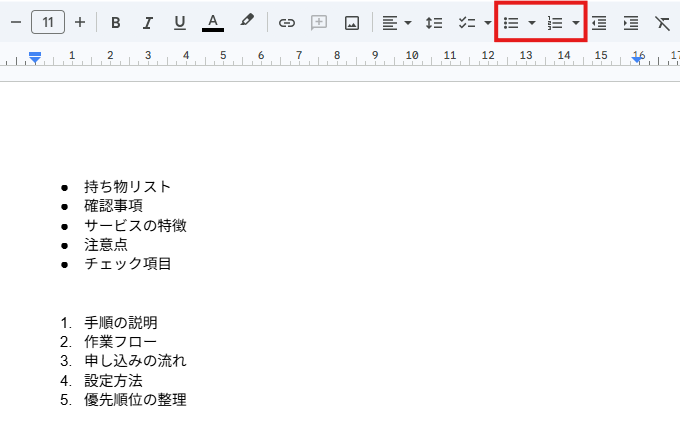Insert an image with the picture icon
The image size is (680, 427).
[352, 23]
